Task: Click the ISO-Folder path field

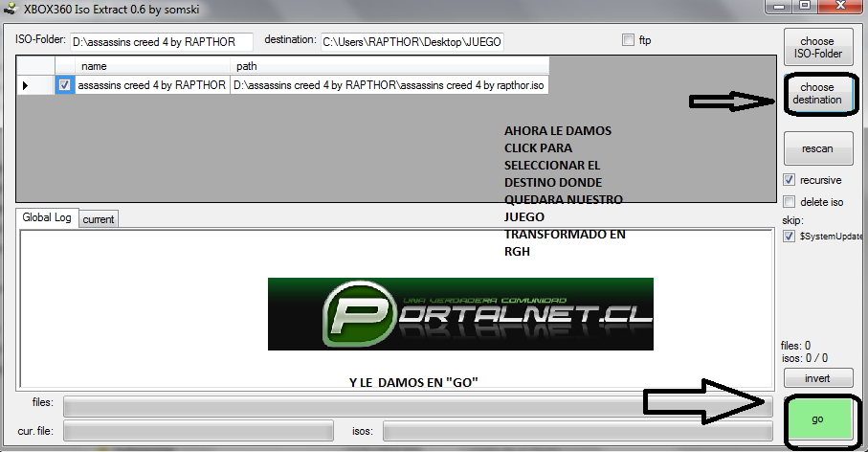Action: click(161, 42)
